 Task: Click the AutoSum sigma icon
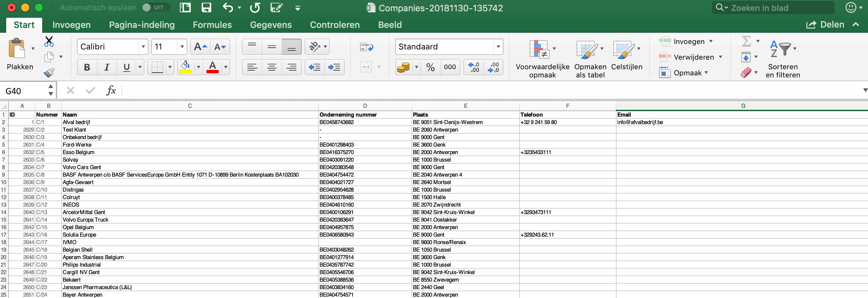(x=746, y=42)
